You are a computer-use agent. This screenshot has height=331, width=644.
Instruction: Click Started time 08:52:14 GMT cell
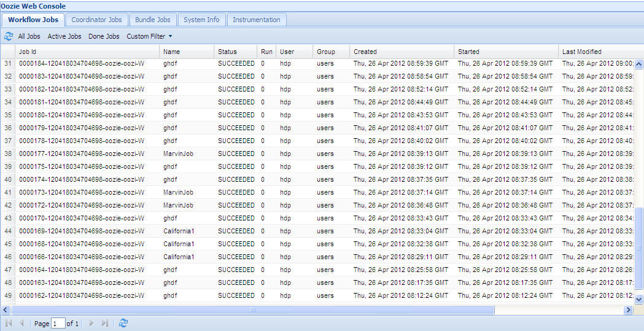click(505, 89)
